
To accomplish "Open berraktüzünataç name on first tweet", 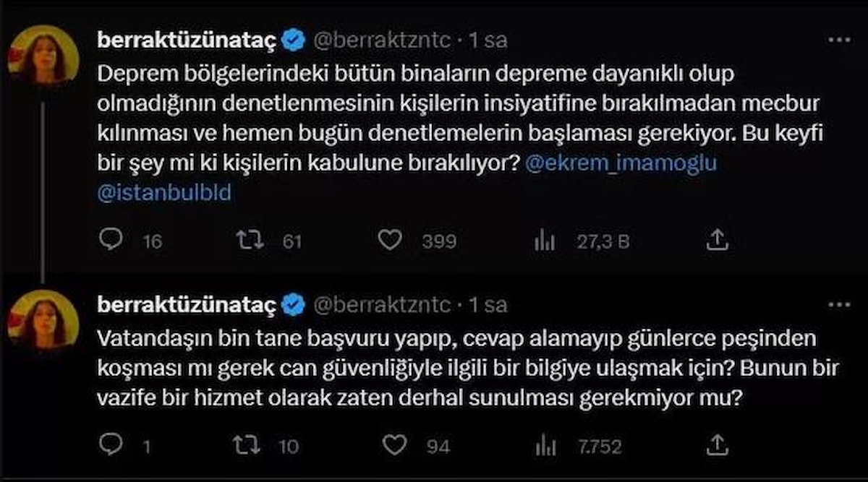I will tap(186, 41).
